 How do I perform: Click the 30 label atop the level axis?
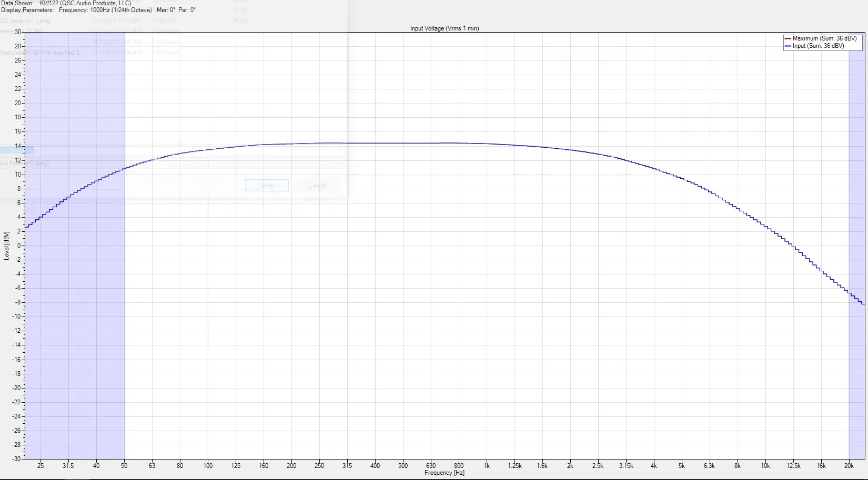coord(18,32)
